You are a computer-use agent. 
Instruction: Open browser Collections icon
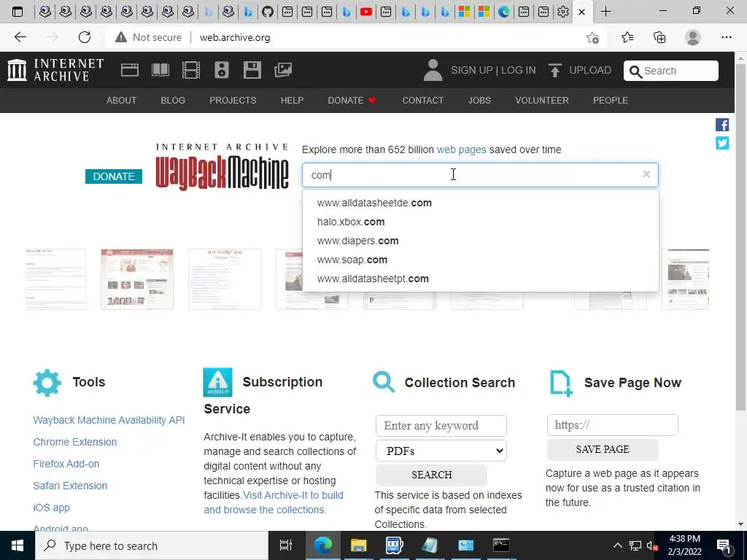tap(659, 37)
